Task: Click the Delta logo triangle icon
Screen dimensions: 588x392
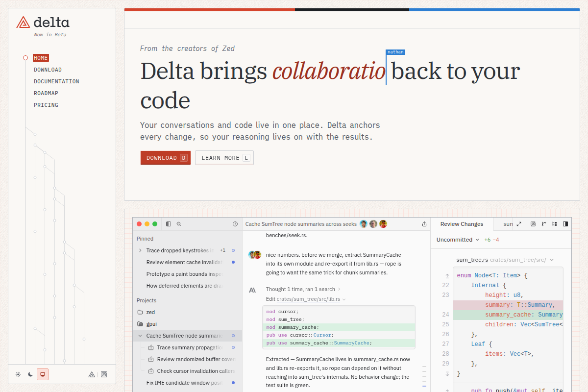Action: (x=23, y=22)
